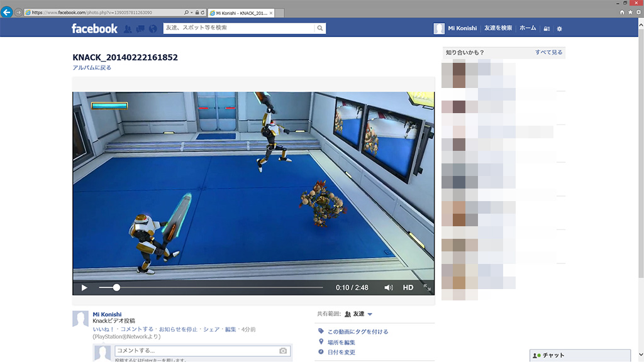Click the 4分前 timestamp
Viewport: 644px width, 362px height.
(248, 329)
